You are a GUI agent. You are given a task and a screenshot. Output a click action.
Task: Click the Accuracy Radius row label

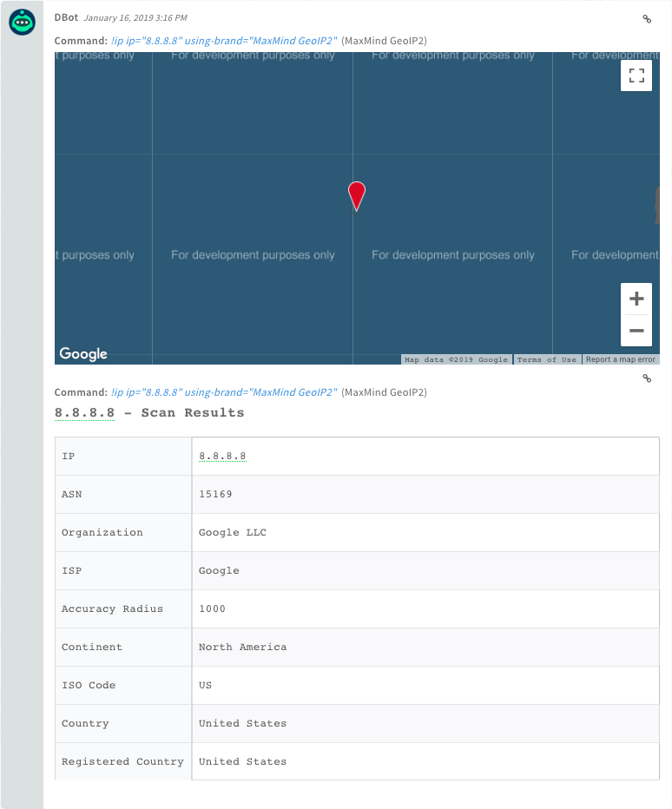point(112,608)
